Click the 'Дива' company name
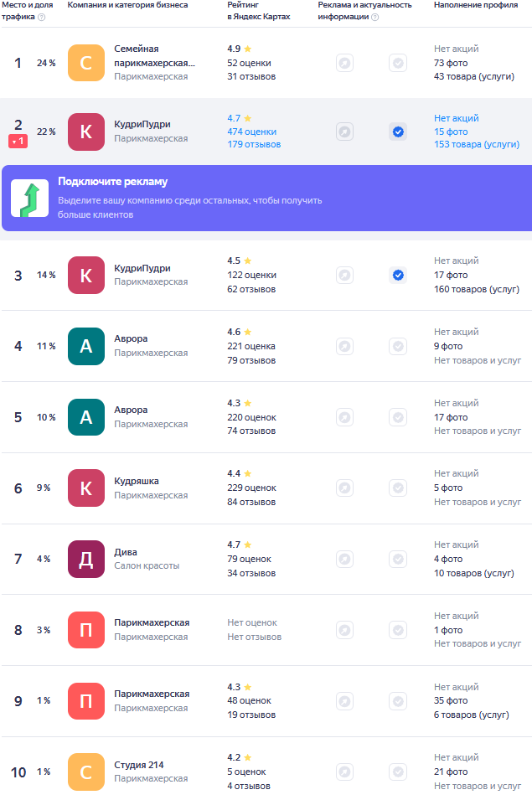Viewport: 532px width, 800px height. point(126,552)
